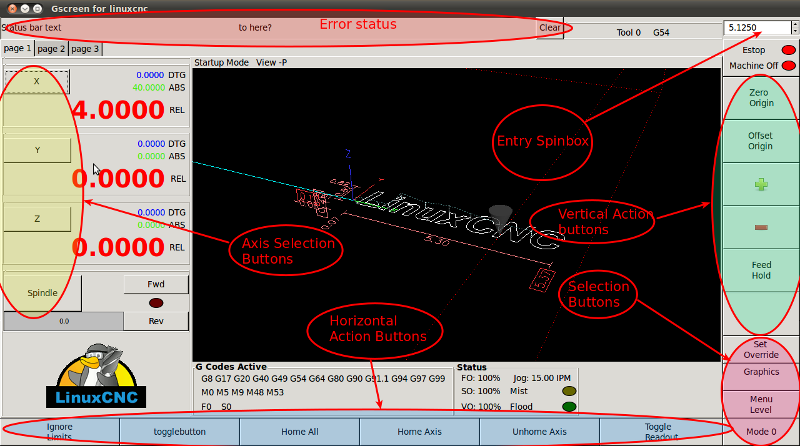The height and width of the screenshot is (446, 800).
Task: Toggle the Machine Off LED button
Action: (788, 66)
